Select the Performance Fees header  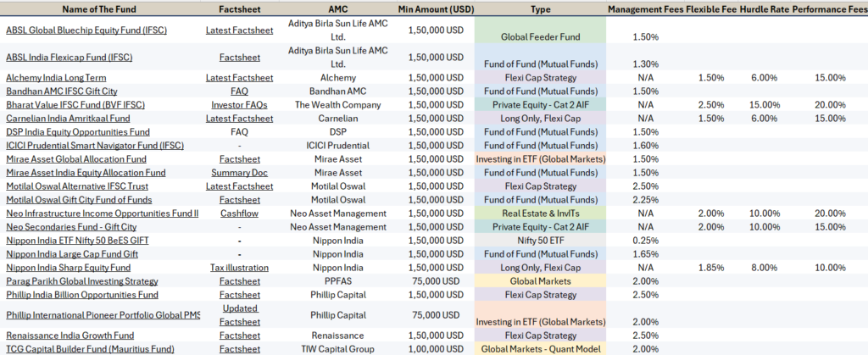(830, 9)
